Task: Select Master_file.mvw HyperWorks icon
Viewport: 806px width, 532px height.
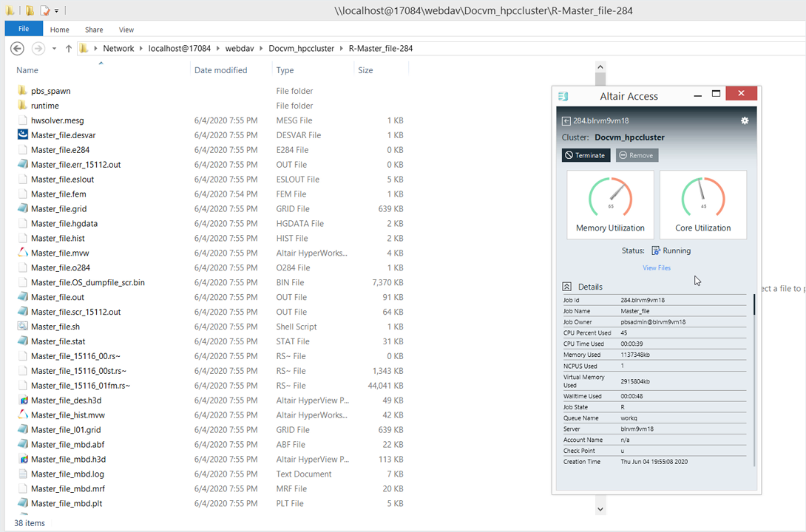Action: pyautogui.click(x=23, y=253)
